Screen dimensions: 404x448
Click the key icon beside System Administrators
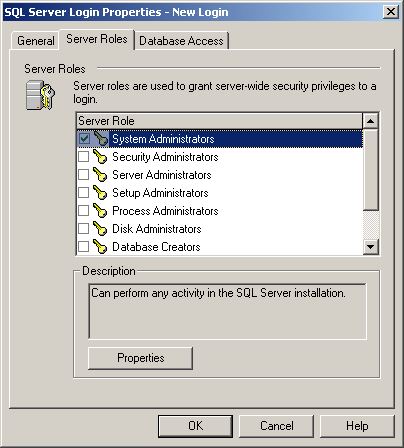[x=100, y=139]
